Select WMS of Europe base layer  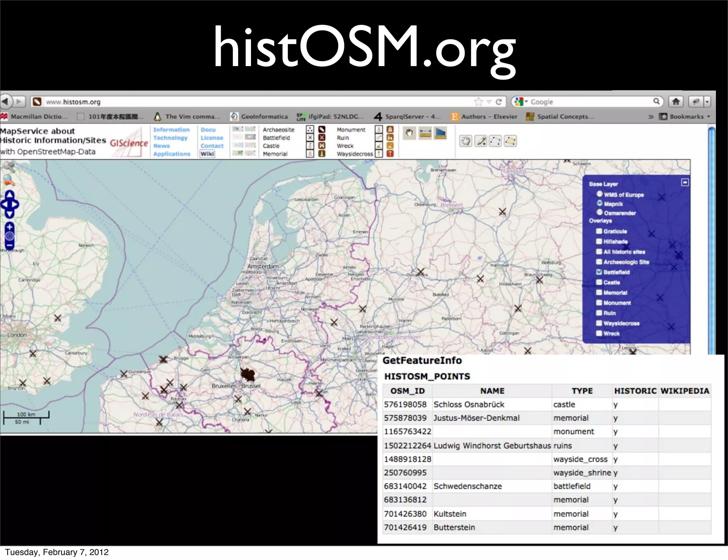click(x=600, y=194)
